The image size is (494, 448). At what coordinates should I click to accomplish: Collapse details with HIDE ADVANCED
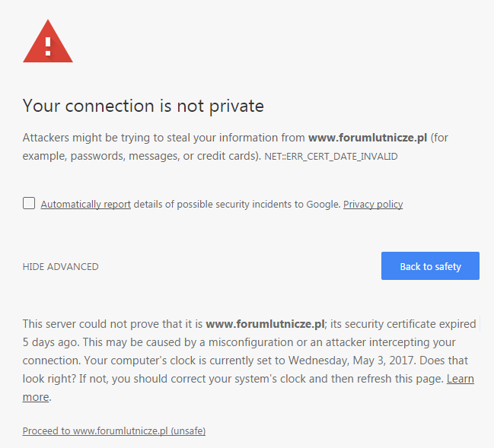coord(61,267)
